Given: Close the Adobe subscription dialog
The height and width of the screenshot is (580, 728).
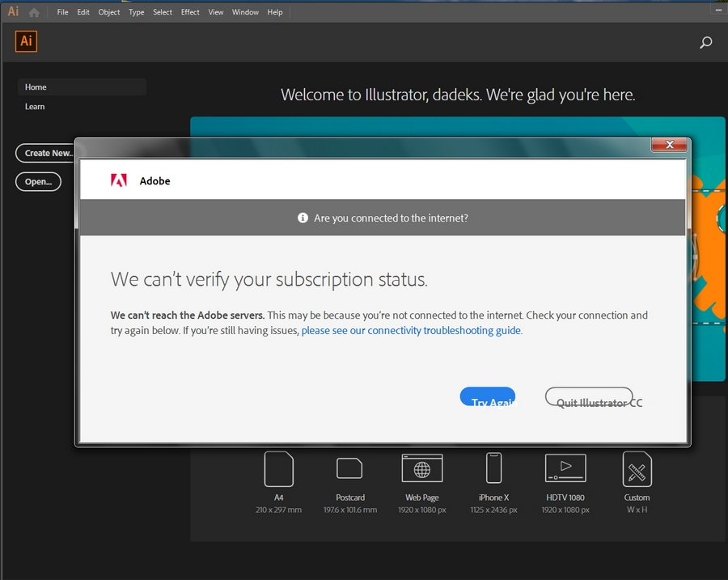Looking at the screenshot, I should pyautogui.click(x=669, y=145).
